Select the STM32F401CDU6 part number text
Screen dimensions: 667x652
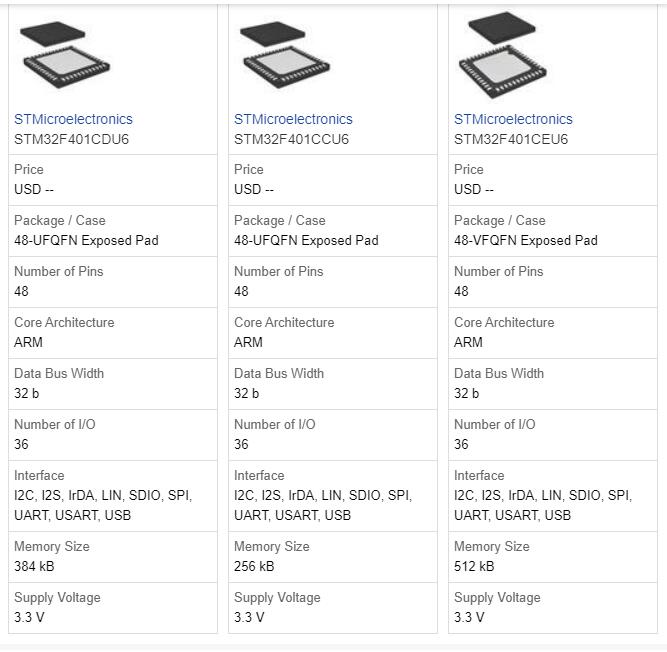(x=71, y=139)
